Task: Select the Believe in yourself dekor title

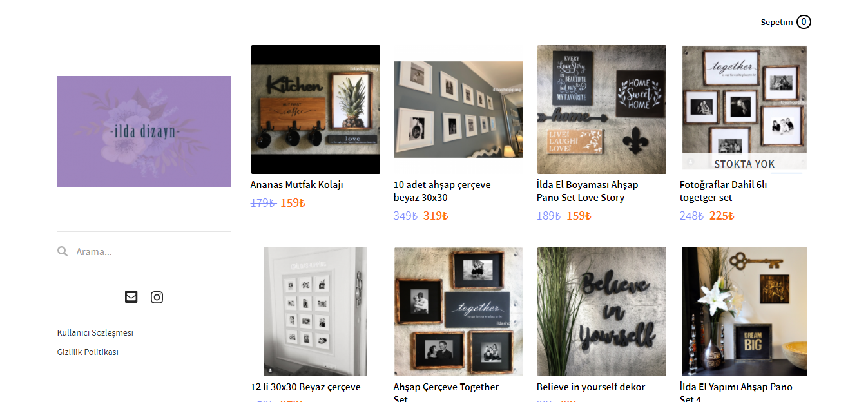Action: pyautogui.click(x=591, y=387)
